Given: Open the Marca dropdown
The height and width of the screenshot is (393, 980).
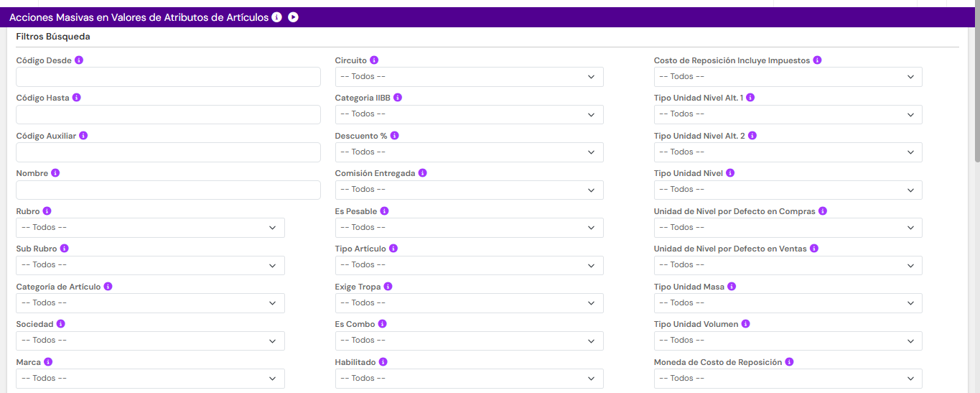Looking at the screenshot, I should pos(150,379).
